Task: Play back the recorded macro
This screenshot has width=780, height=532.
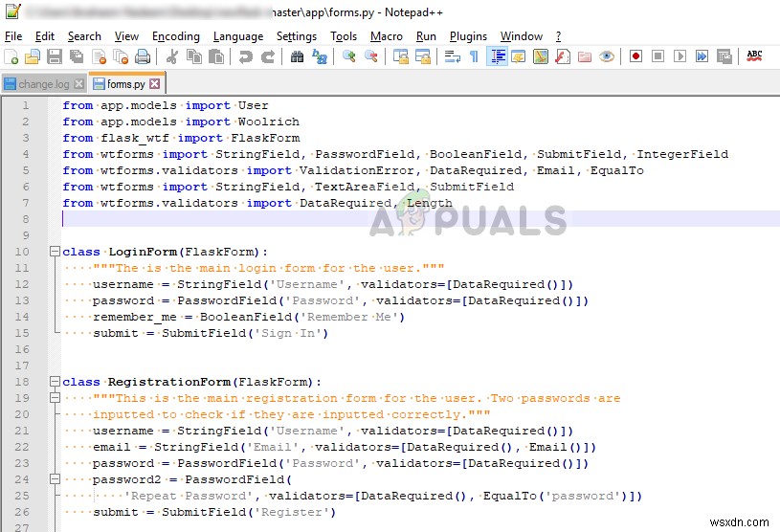Action: coord(680,56)
